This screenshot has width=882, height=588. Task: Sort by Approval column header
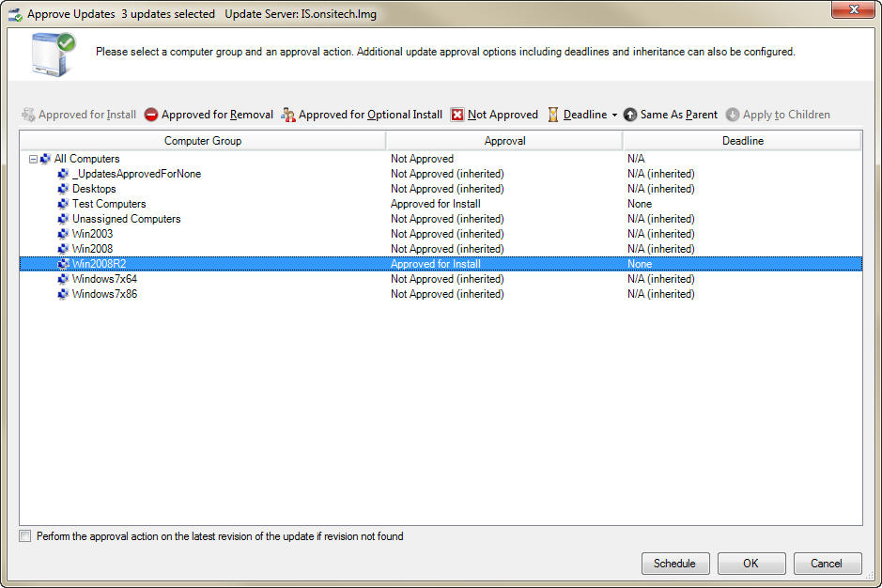pyautogui.click(x=504, y=141)
